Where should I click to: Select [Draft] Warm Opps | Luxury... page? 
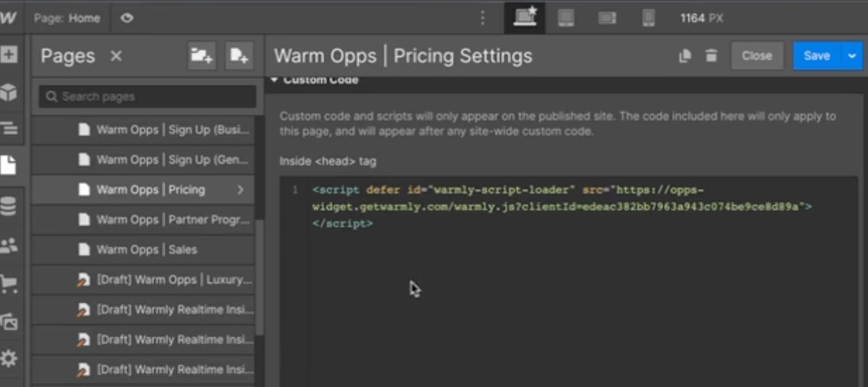click(x=143, y=280)
